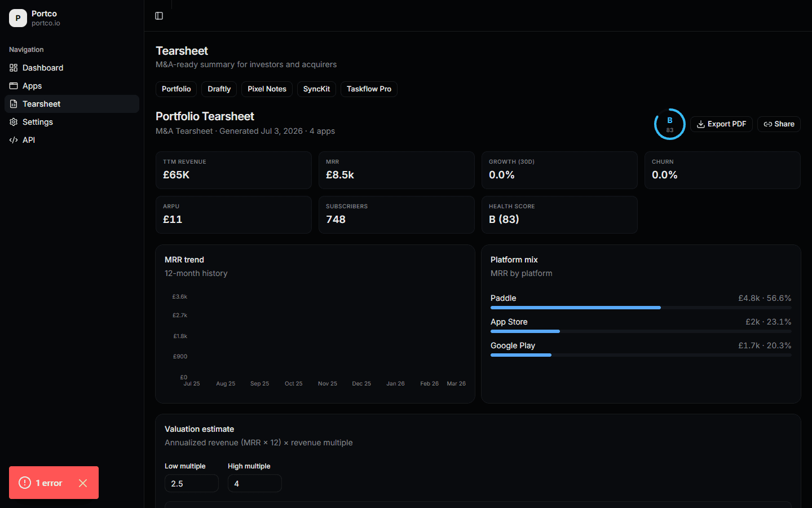812x508 pixels.
Task: Switch to the Pixel Notes tab
Action: pos(267,89)
